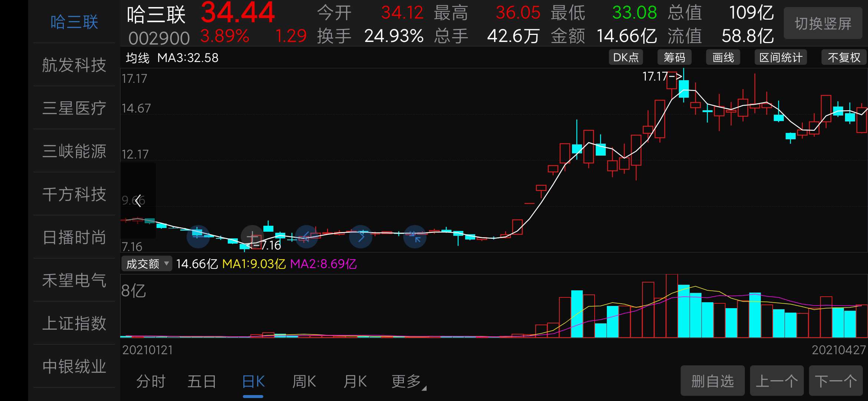This screenshot has width=868, height=401.
Task: Switch to portrait mode with 切换竖屏
Action: (x=823, y=23)
